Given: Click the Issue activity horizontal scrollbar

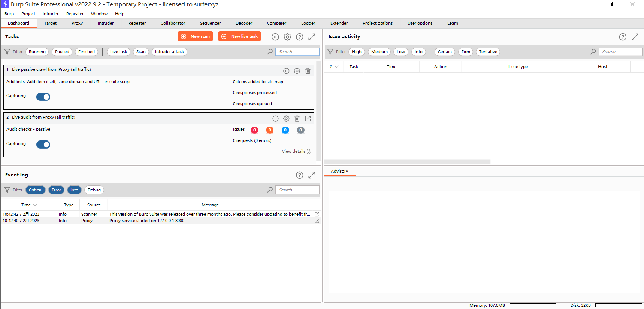Looking at the screenshot, I should (407, 162).
